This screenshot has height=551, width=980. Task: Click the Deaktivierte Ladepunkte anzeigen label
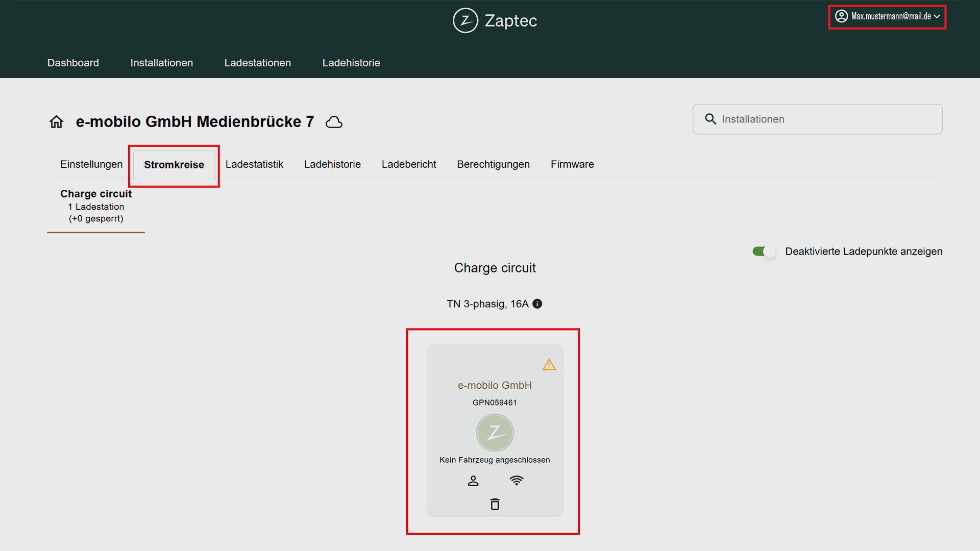pos(864,252)
